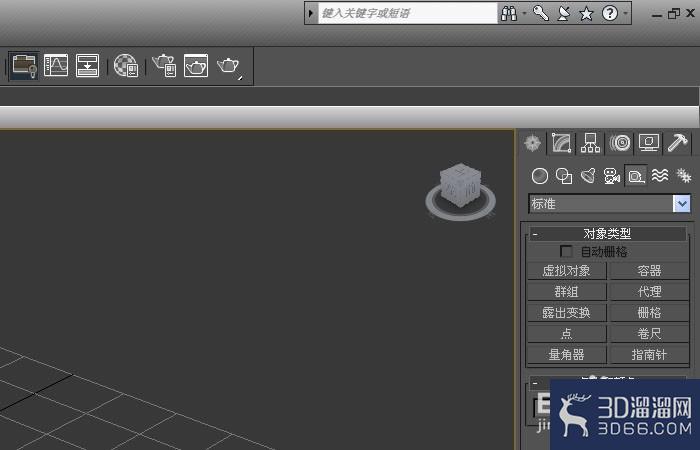Switch to the Create command panel tab

tap(533, 143)
